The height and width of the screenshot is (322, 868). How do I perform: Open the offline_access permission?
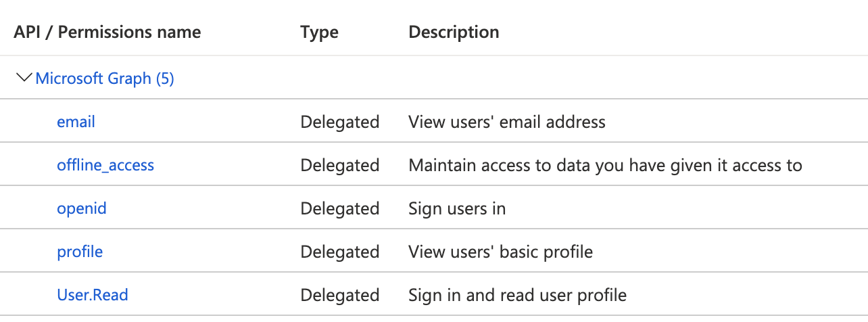[x=105, y=165]
